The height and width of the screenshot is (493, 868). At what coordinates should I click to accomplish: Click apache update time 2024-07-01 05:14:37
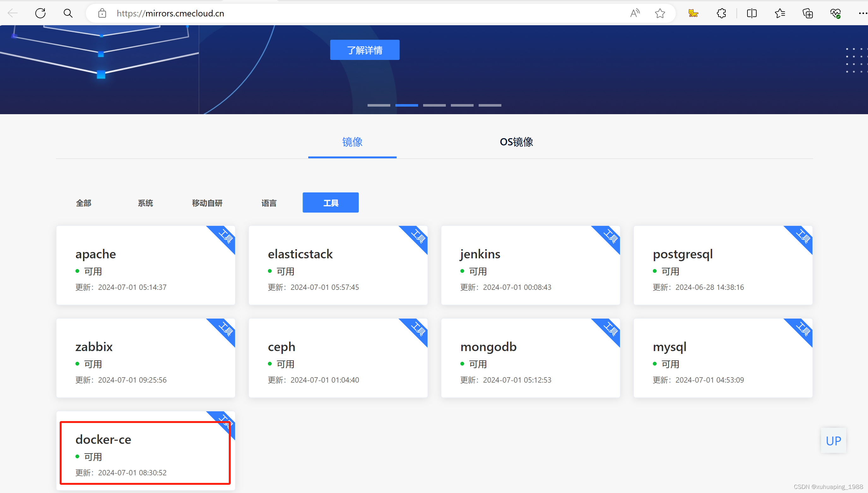point(133,287)
